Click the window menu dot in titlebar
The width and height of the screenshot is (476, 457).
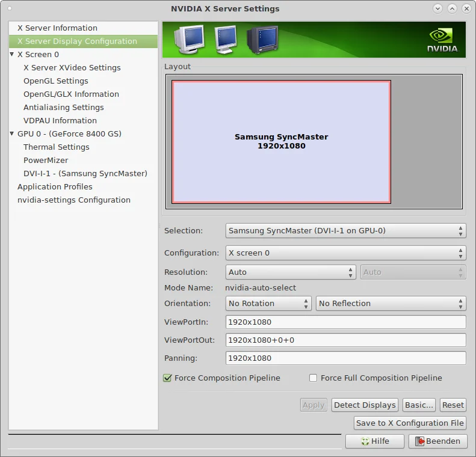coord(10,8)
